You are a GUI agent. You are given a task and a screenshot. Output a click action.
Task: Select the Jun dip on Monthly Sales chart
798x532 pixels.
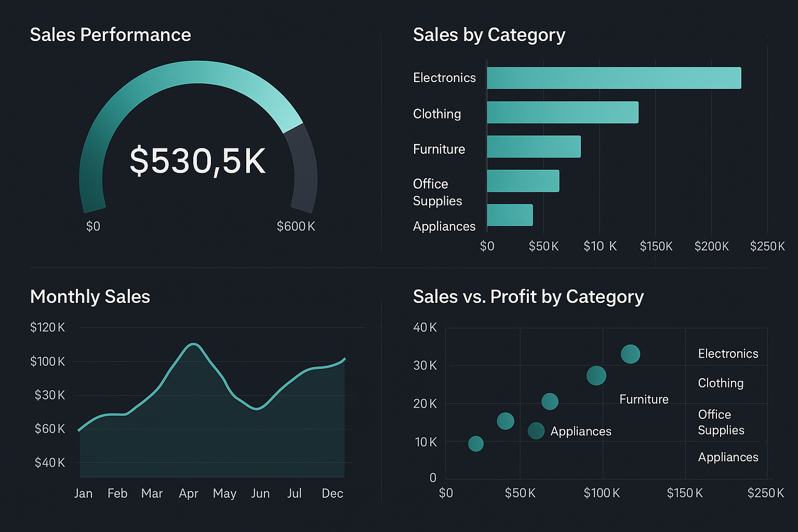[255, 409]
